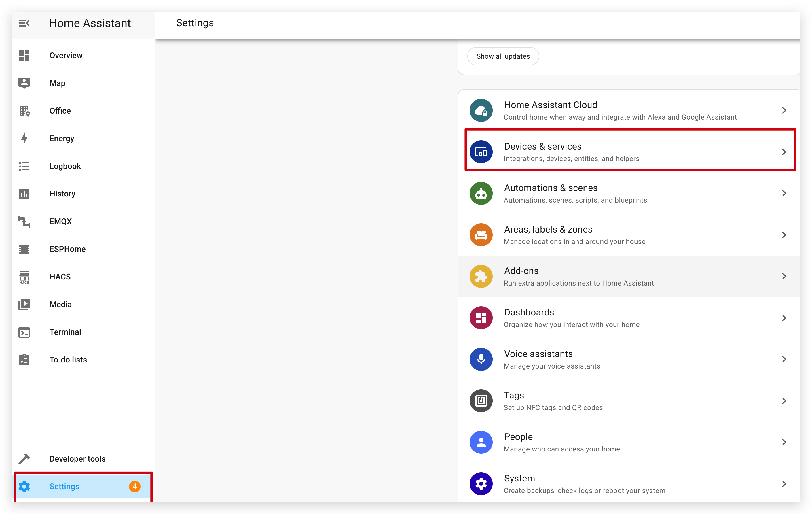The height and width of the screenshot is (514, 812).
Task: Open Voice assistants via its chevron
Action: pyautogui.click(x=784, y=360)
